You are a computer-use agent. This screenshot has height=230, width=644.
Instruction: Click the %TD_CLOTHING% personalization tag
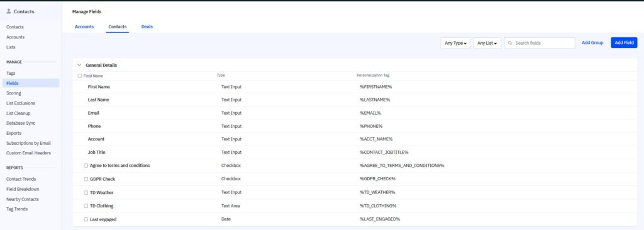[x=378, y=205]
